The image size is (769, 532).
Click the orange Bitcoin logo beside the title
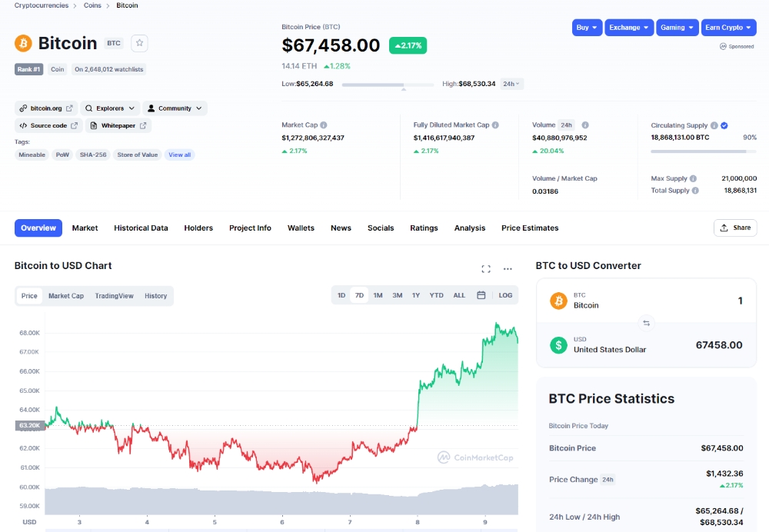[23, 43]
